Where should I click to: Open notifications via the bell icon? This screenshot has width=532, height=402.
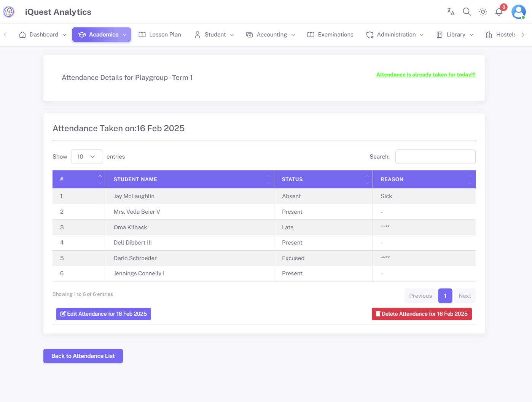coord(499,12)
